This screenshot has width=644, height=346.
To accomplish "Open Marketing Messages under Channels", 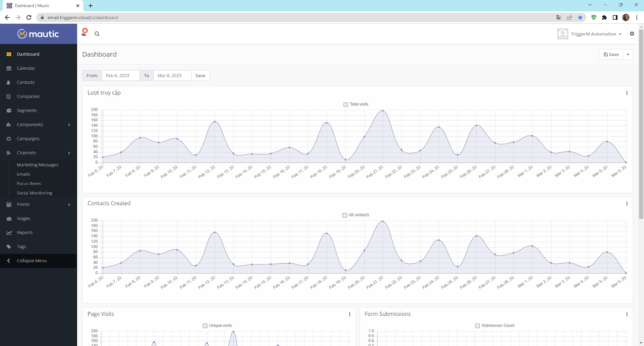I will tap(37, 165).
